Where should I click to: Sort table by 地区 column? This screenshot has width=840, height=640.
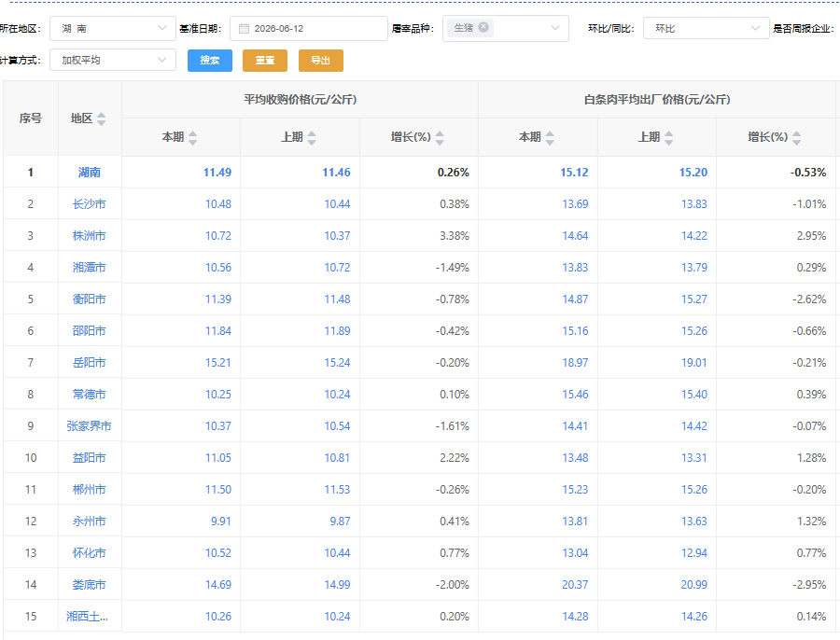(101, 118)
